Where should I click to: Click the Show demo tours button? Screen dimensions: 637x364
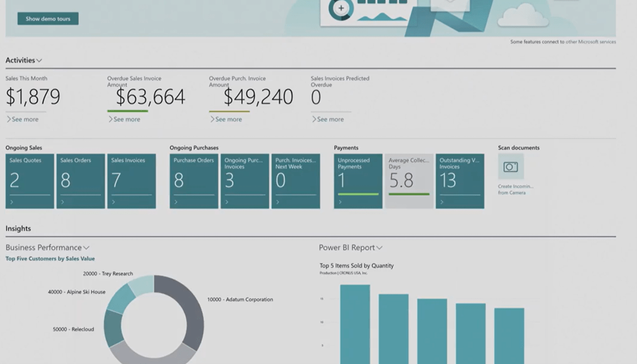[48, 19]
